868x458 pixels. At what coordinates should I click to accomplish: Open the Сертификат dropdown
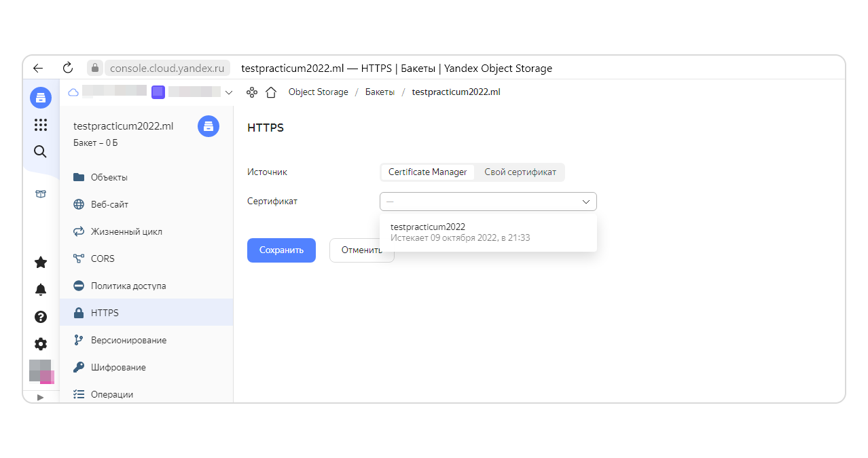pyautogui.click(x=488, y=202)
